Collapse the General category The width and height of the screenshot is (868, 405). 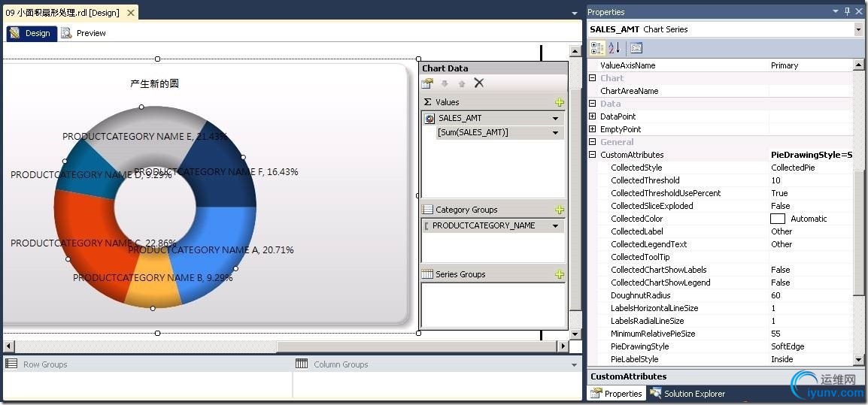click(x=592, y=142)
